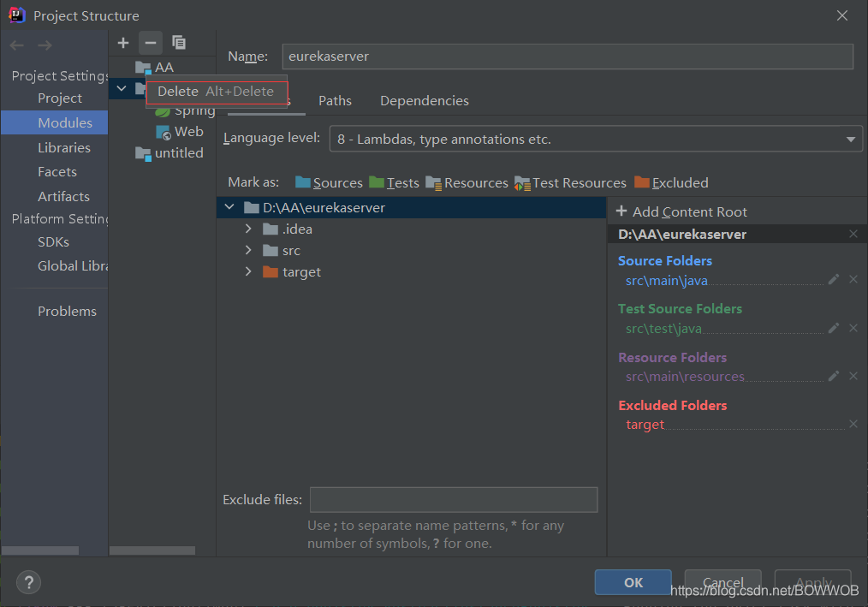The height and width of the screenshot is (607, 868).
Task: Click the copy module icon
Action: pos(178,43)
